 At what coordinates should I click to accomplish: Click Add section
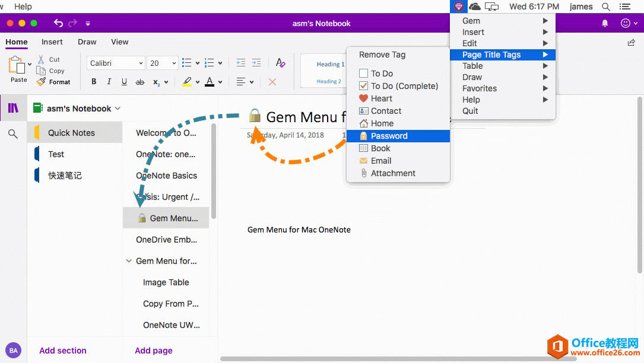click(63, 351)
